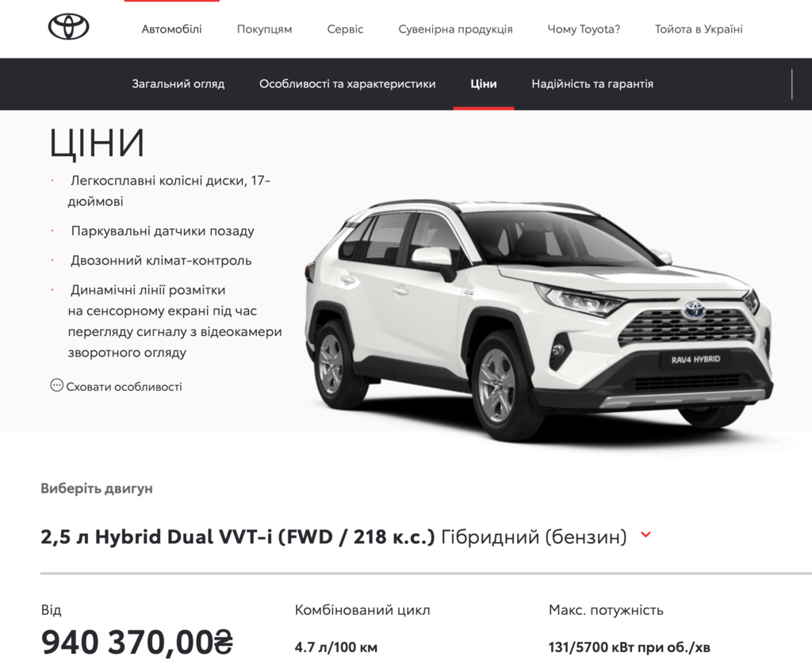Switch to Особливості та характеристики tab
The width and height of the screenshot is (812, 672).
click(x=347, y=84)
